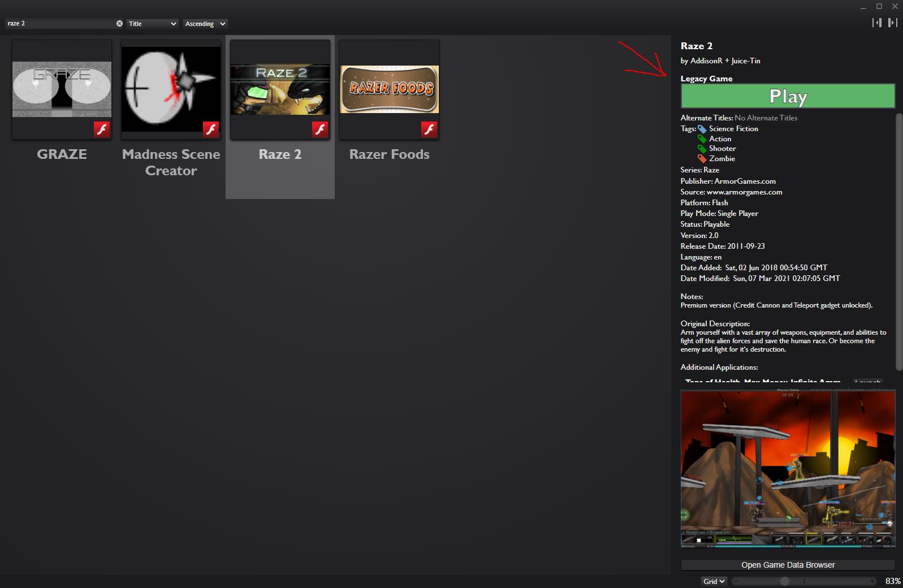903x588 pixels.
Task: Click the 'Source: www.armorgames.com' line
Action: click(732, 192)
